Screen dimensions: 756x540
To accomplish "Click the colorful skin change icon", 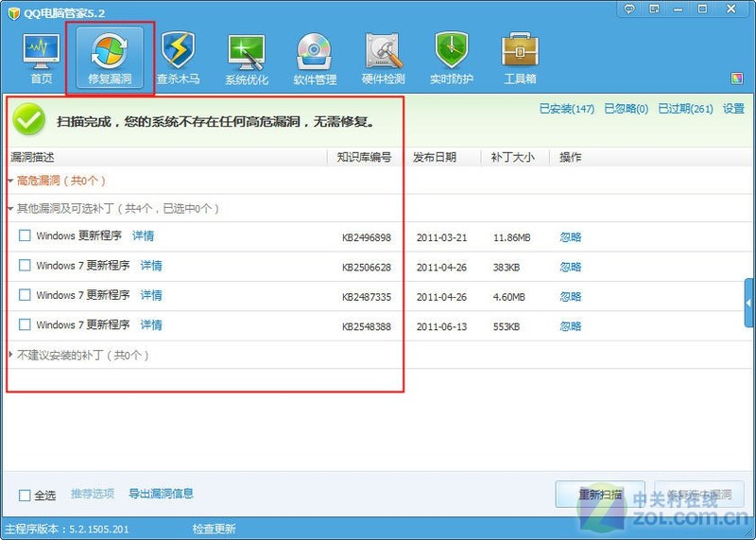I will 737,78.
